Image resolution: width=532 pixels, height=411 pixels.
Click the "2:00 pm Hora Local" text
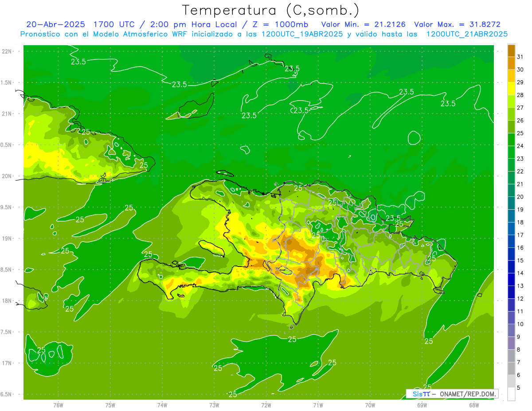[x=193, y=24]
